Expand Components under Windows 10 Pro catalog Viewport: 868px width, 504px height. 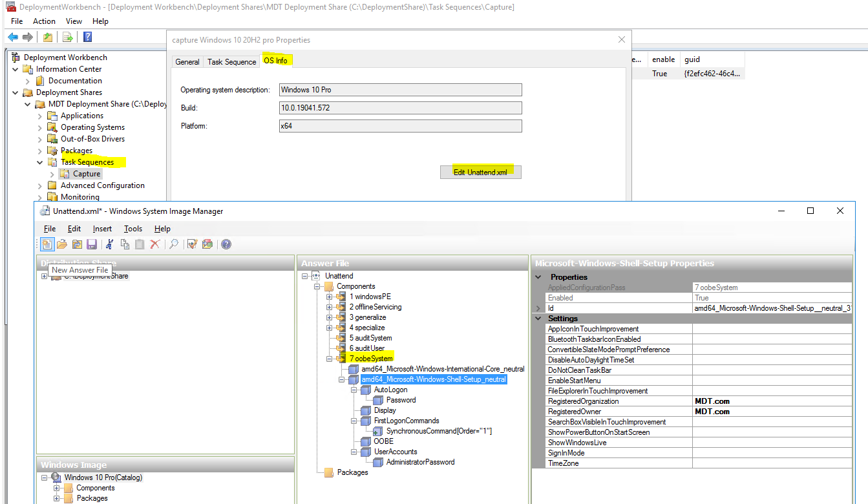57,488
